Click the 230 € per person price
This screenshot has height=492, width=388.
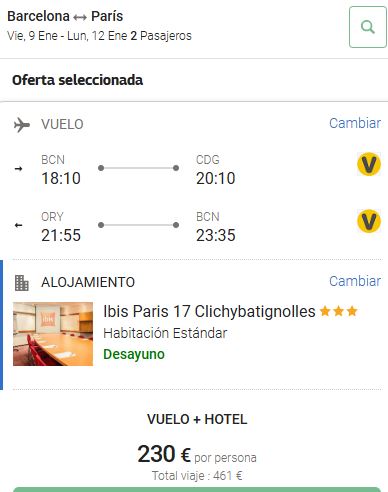(x=197, y=455)
